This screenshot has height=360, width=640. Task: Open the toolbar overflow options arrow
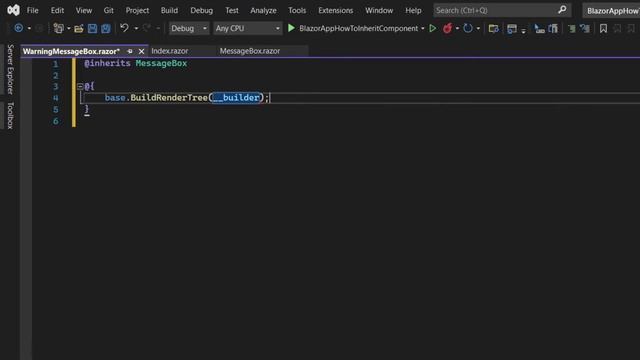(524, 31)
